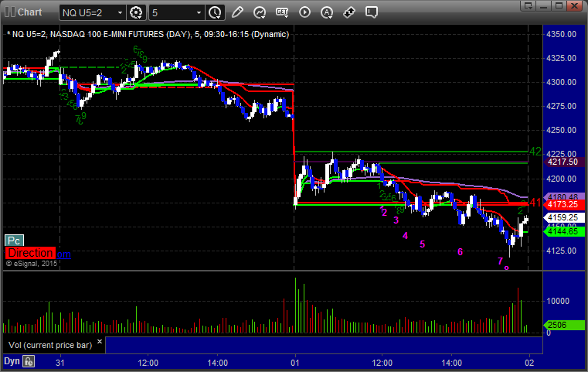Click the 4217.50 price marker

[563, 162]
